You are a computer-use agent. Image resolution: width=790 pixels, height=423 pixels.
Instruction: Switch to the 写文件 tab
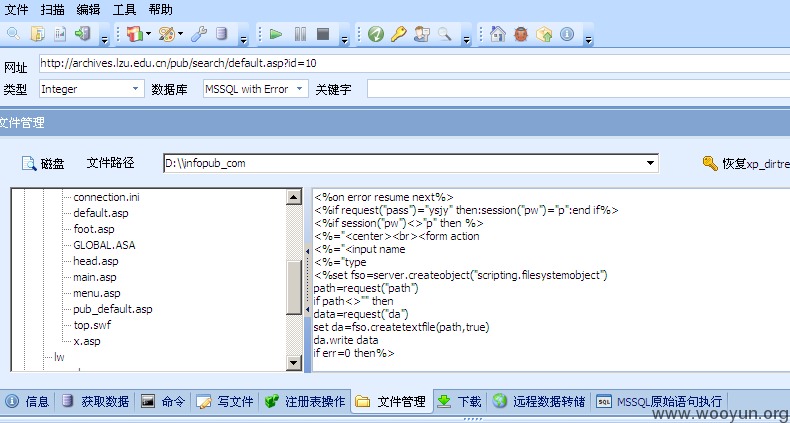click(x=225, y=401)
